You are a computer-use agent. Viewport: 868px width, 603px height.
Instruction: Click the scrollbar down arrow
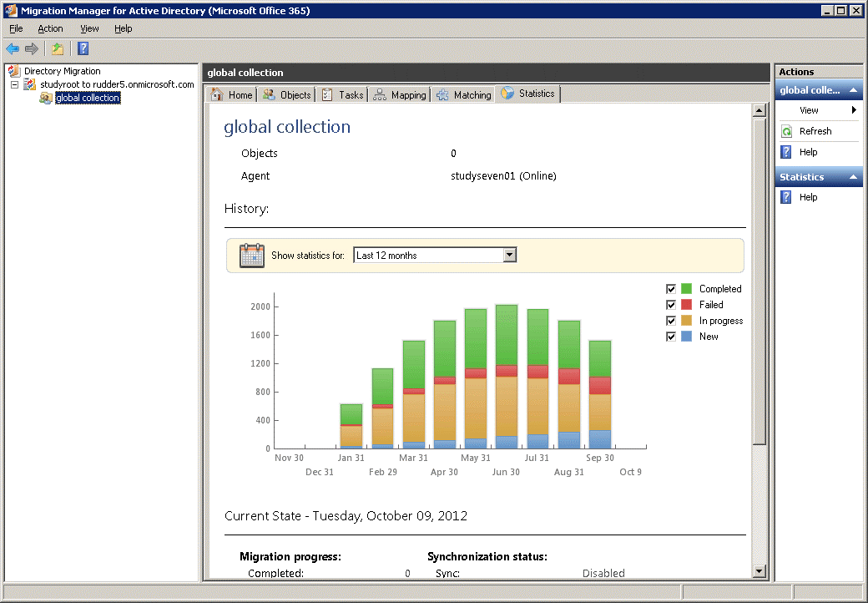pos(759,571)
